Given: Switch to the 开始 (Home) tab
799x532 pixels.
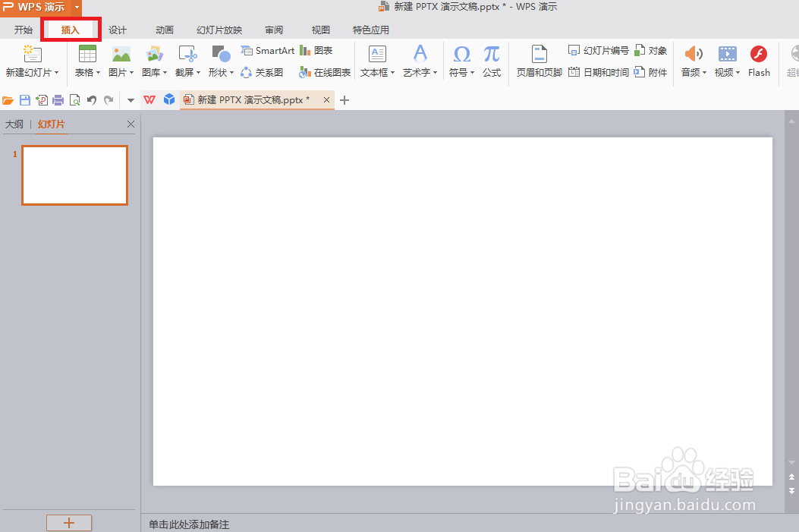Looking at the screenshot, I should coord(24,30).
